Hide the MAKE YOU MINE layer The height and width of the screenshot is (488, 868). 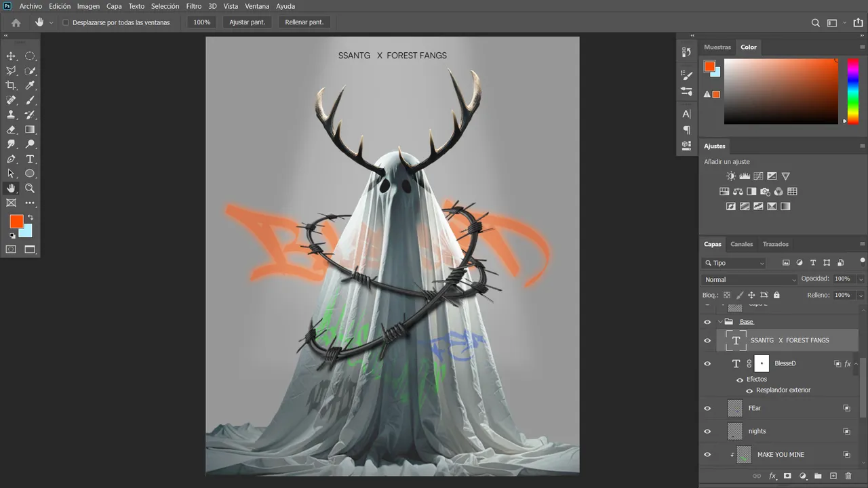[707, 455]
